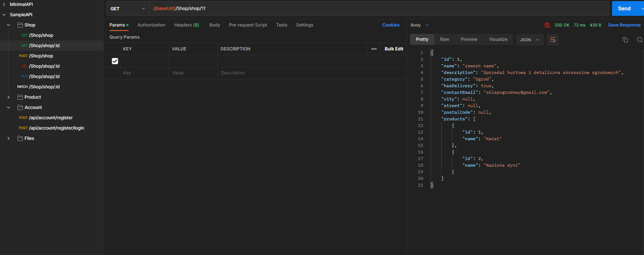
Task: Open POST /Shop/shop request
Action: coord(36,56)
